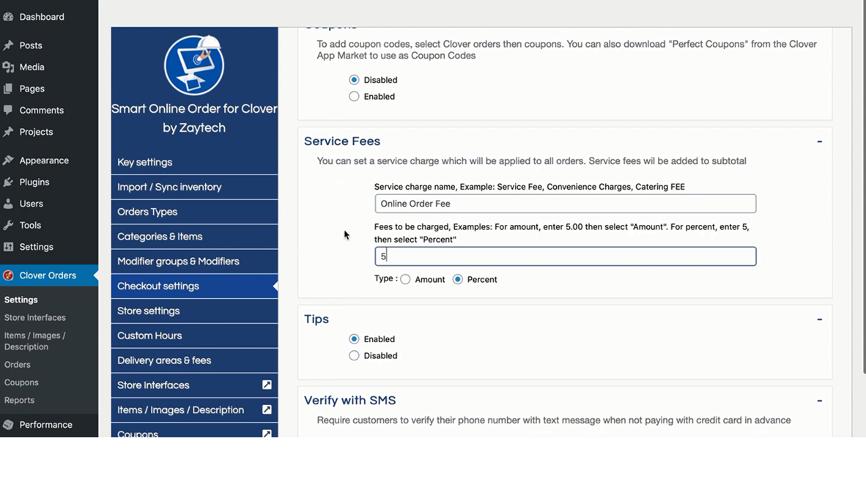Open the Reports page under Clover Orders
This screenshot has height=504, width=866.
[19, 400]
